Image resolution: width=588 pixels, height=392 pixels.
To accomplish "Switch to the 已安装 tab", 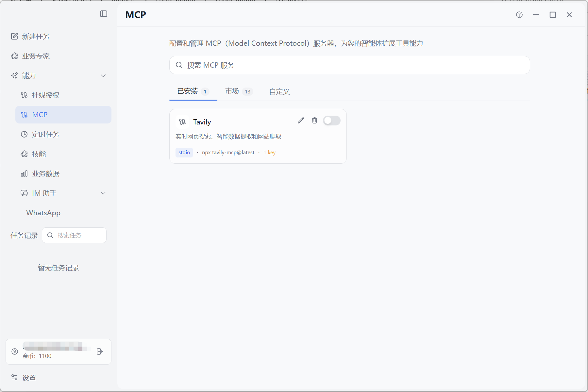I will click(x=193, y=91).
